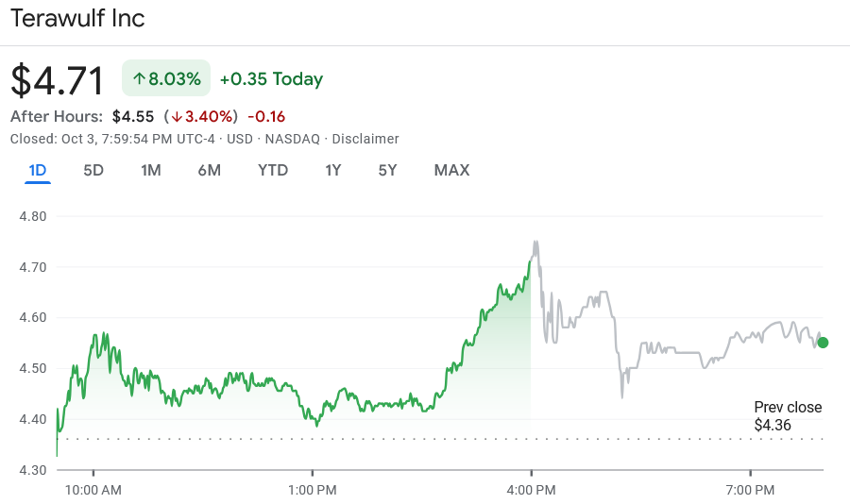Select the YTD range tab
The width and height of the screenshot is (850, 504).
tap(273, 171)
